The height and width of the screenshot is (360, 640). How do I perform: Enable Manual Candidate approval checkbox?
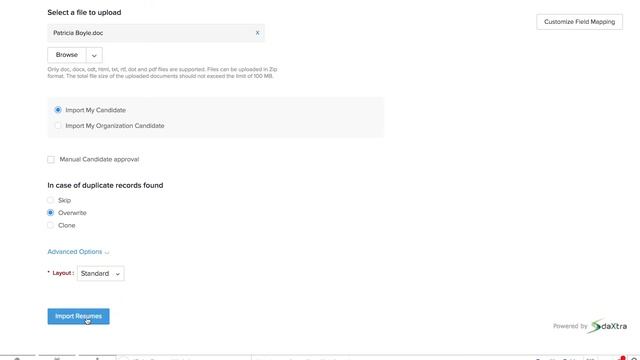[51, 159]
